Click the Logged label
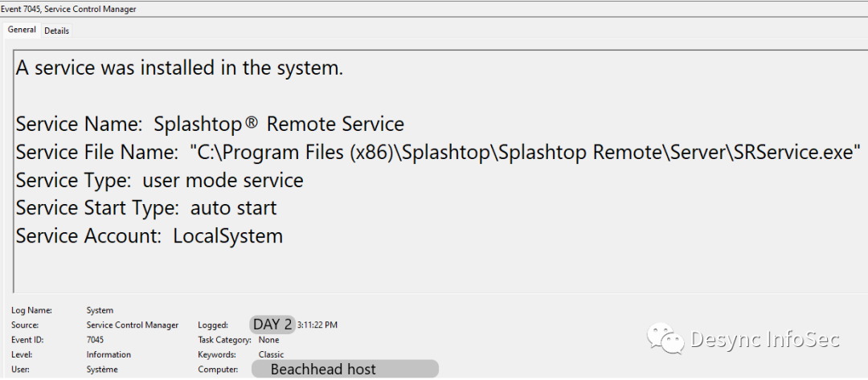Screen dimensions: 868x380 tap(212, 325)
